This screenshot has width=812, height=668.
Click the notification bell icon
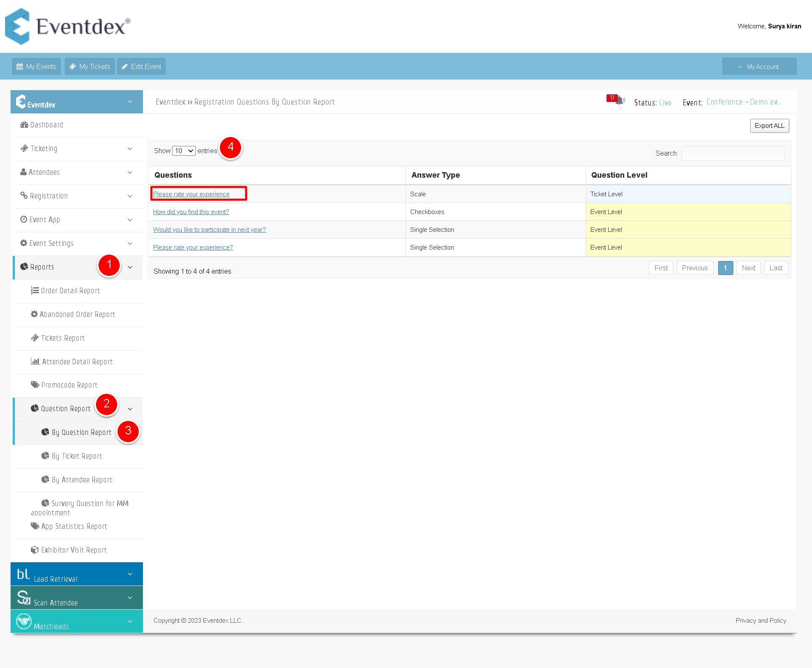(x=620, y=101)
